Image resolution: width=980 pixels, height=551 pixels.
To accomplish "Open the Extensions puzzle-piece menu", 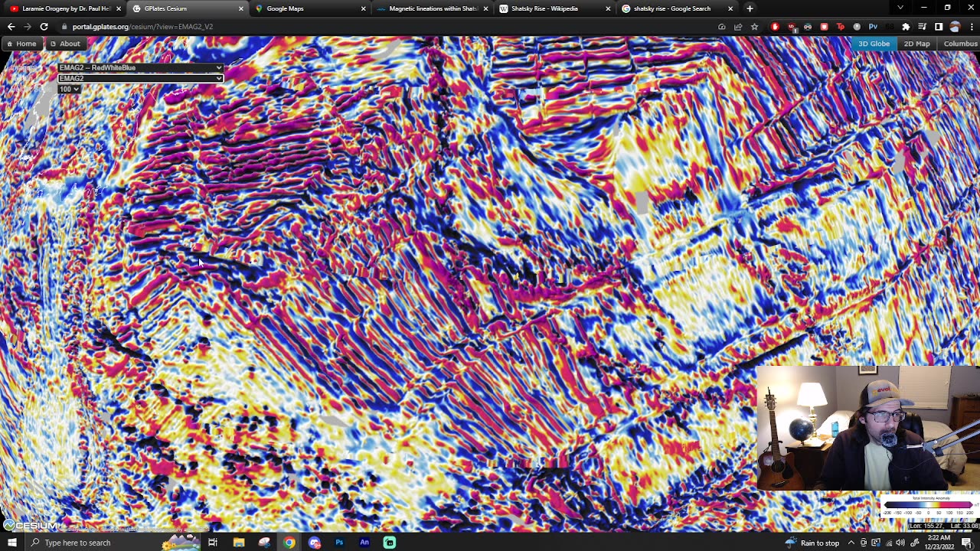I will click(x=906, y=27).
